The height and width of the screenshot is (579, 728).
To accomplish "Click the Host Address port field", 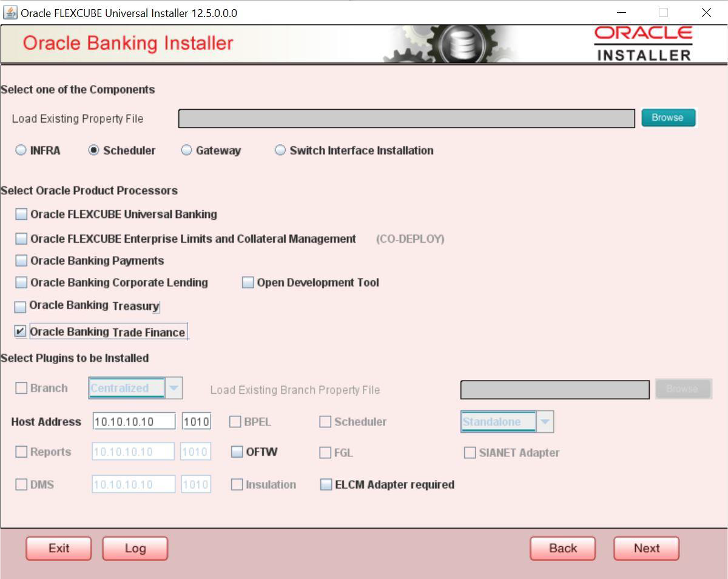I will coord(197,421).
